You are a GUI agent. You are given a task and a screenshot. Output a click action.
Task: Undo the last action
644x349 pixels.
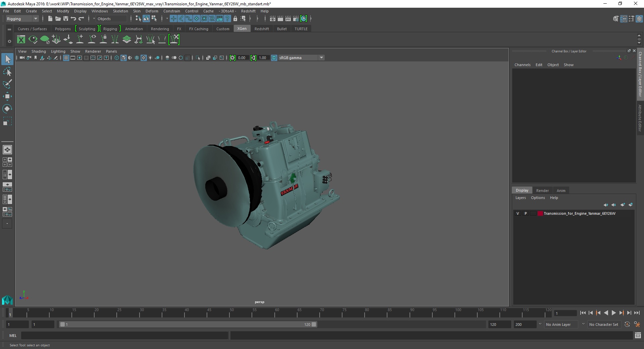pos(73,19)
